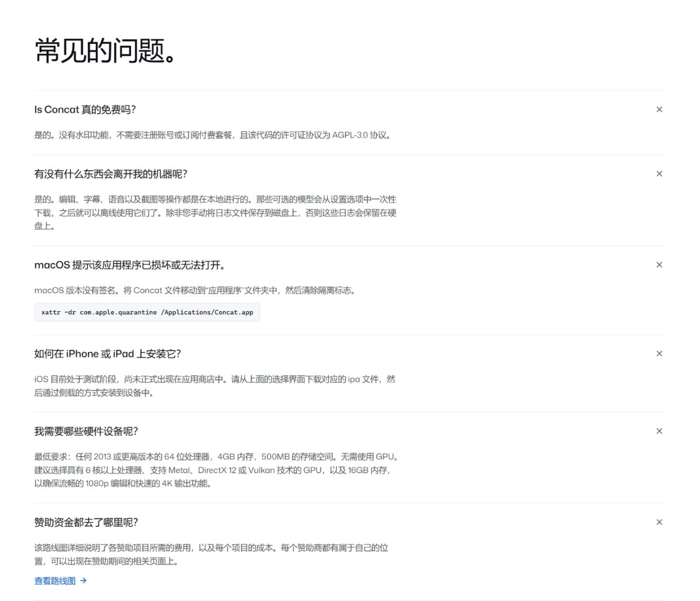Collapse '我需要哪些硬件设备呢?' via its X icon
The height and width of the screenshot is (601, 700).
[x=659, y=431]
